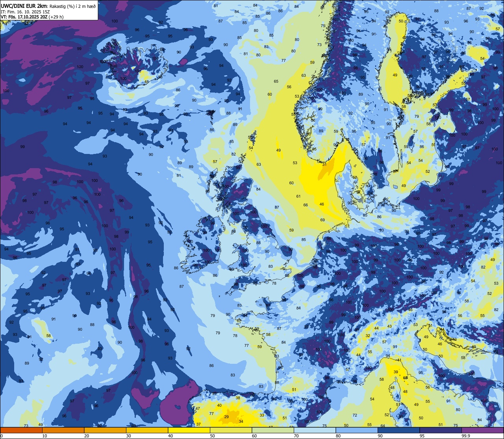Click the '(+29 h)' forecast offset text
Screen dimensions: 504x439
click(56, 17)
